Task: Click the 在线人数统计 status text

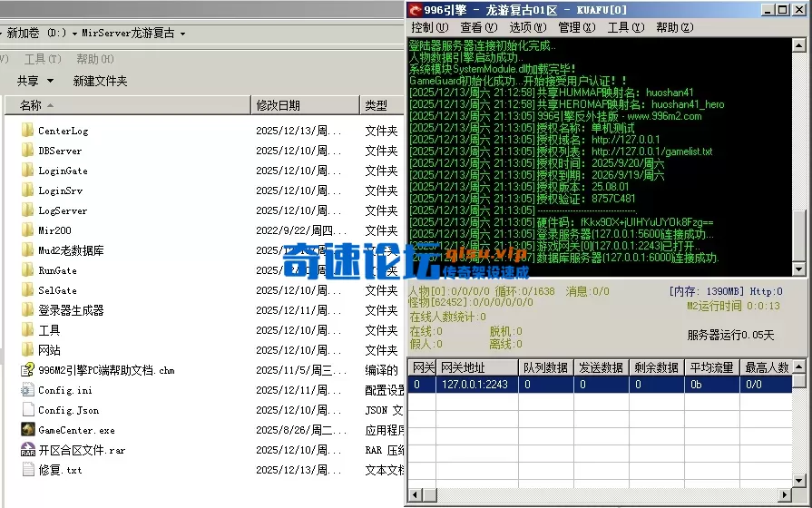Action: click(x=448, y=317)
